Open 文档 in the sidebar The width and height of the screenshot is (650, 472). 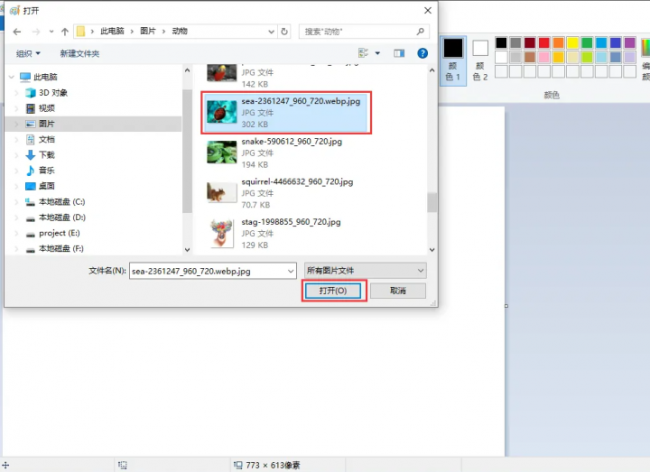click(x=46, y=139)
